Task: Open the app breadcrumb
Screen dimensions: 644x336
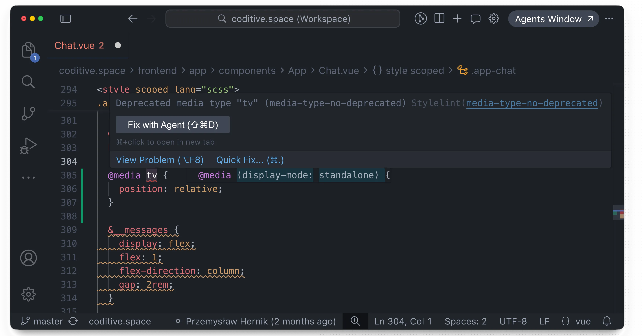Action: coord(198,71)
